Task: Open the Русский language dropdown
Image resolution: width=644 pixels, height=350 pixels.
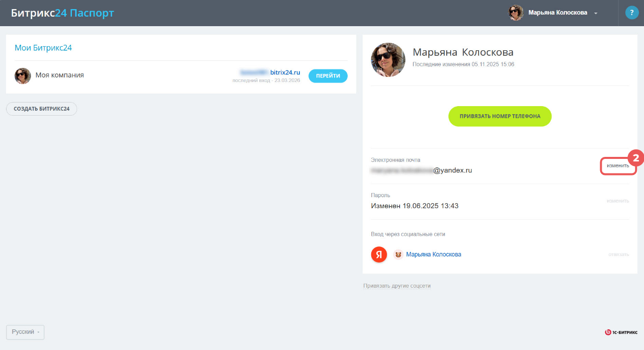Action: click(x=25, y=332)
